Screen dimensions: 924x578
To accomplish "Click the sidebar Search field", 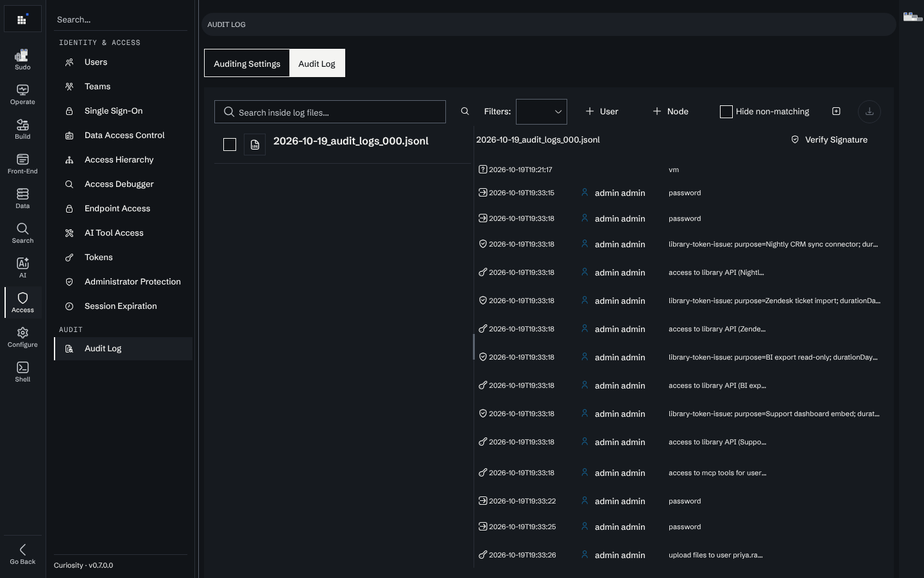I will click(121, 20).
